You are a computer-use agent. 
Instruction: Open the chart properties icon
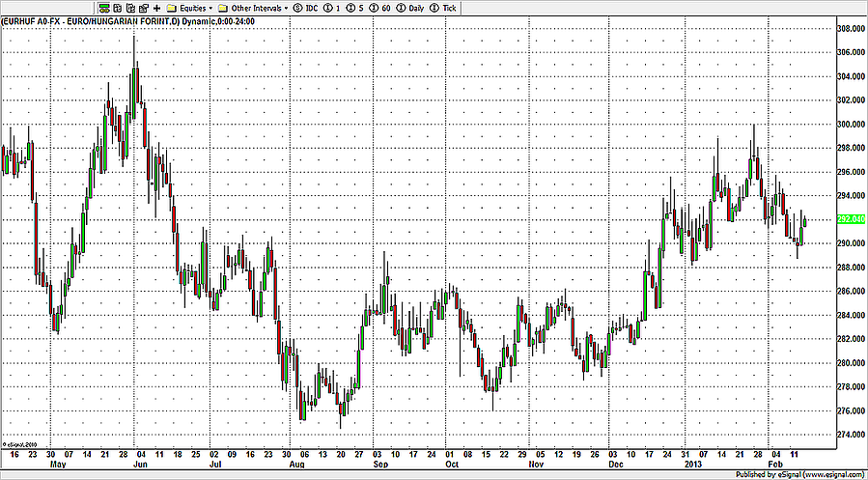point(142,7)
